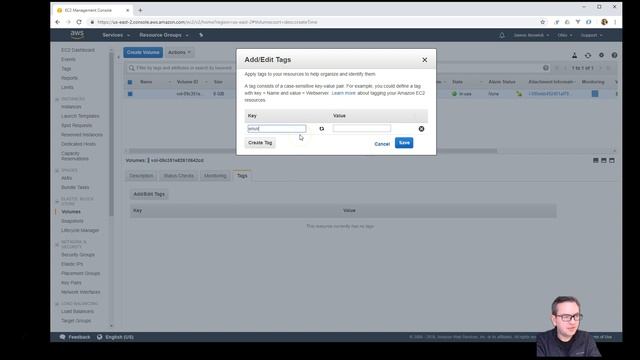640x360 pixels.
Task: Open the Resource Groups dropdown
Action: (x=164, y=35)
